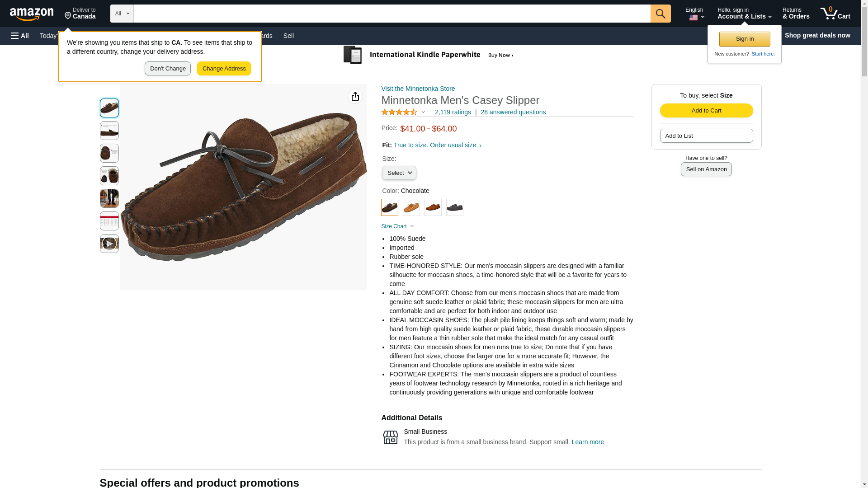Choose the tan slipper color swatch
The height and width of the screenshot is (488, 868).
coord(411,207)
